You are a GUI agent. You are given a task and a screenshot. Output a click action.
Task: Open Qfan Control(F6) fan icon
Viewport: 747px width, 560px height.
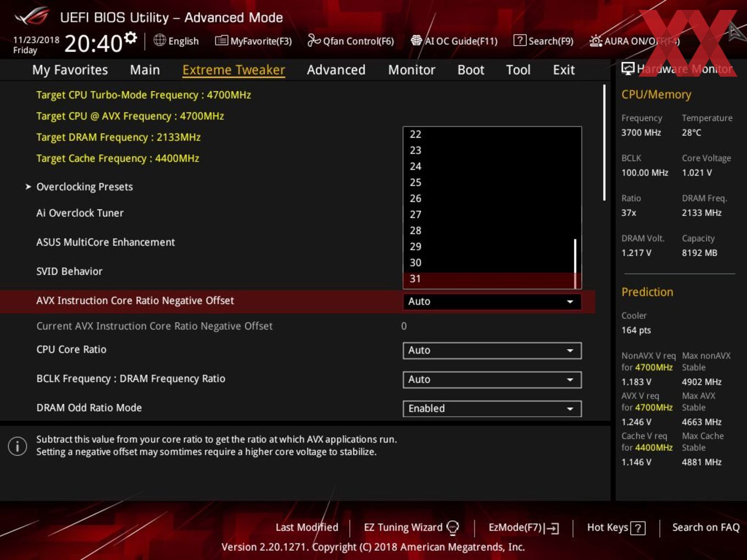(x=314, y=41)
